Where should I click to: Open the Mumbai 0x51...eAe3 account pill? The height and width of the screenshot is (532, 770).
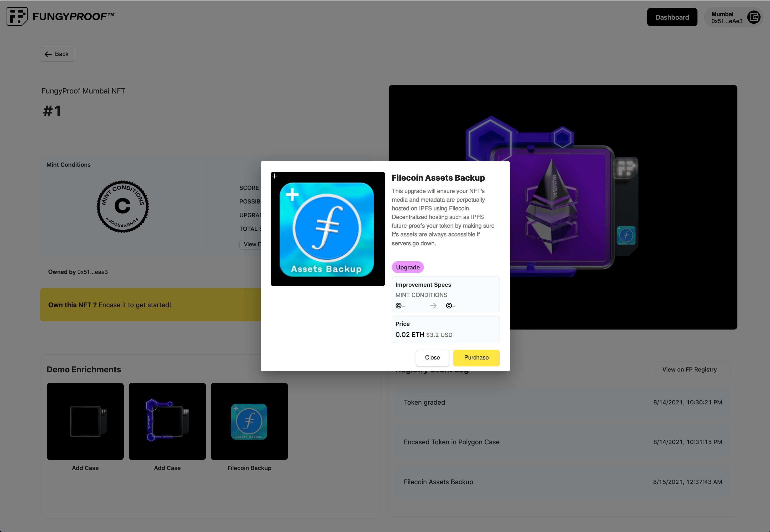click(734, 17)
